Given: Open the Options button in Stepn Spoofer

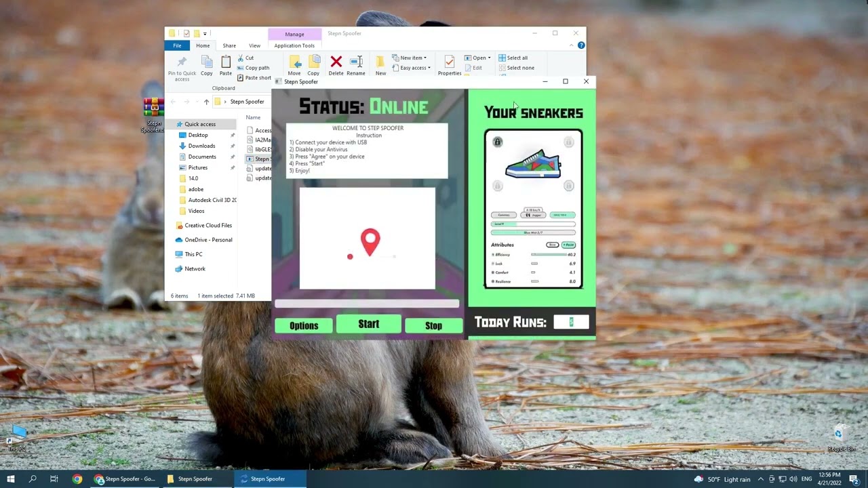Looking at the screenshot, I should (304, 325).
